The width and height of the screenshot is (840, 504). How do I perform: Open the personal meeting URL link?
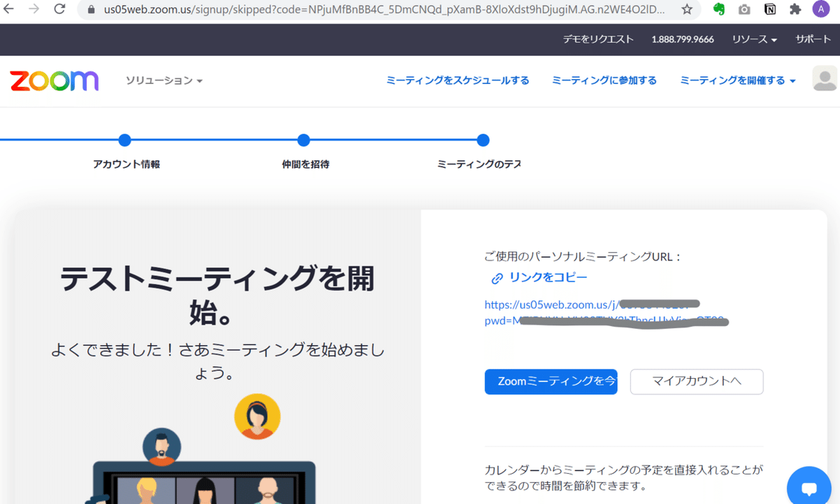[606, 313]
